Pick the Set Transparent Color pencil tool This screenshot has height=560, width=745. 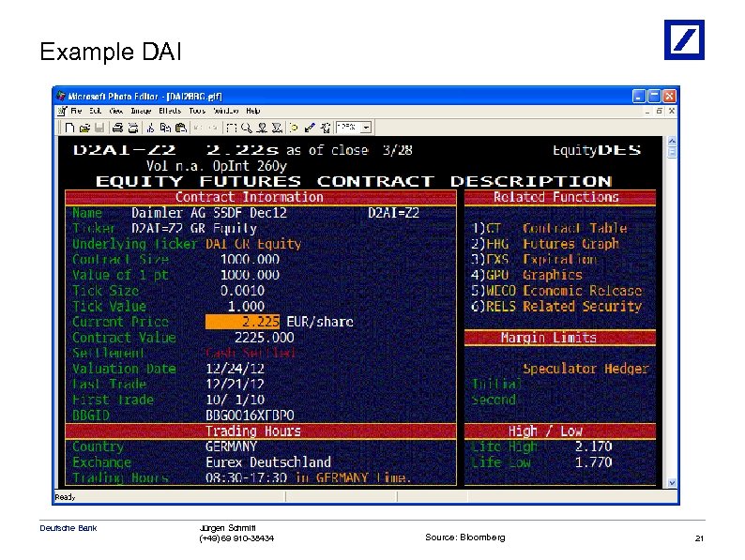click(310, 128)
